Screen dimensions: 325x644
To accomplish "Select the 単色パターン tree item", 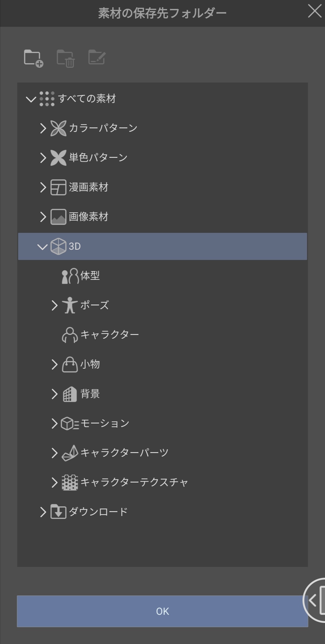I will click(x=98, y=158).
